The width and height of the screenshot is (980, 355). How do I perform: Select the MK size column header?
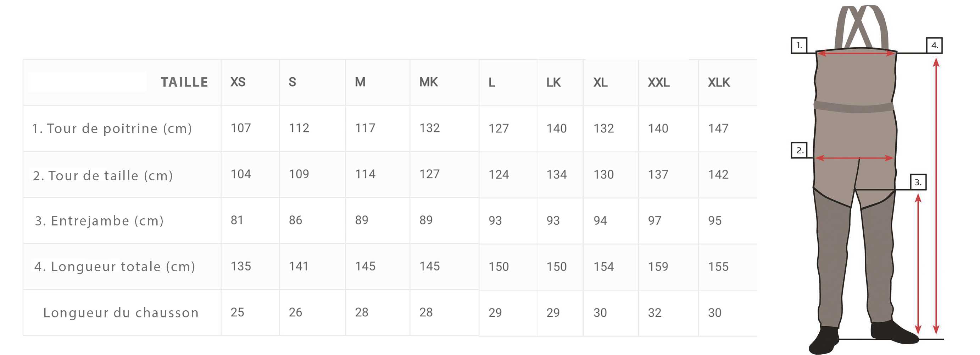pyautogui.click(x=428, y=82)
